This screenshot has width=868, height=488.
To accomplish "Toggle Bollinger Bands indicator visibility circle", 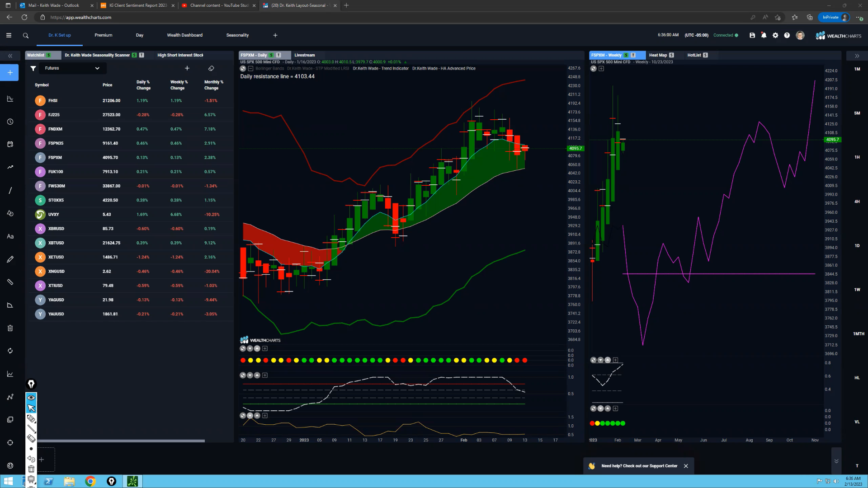I will [243, 69].
